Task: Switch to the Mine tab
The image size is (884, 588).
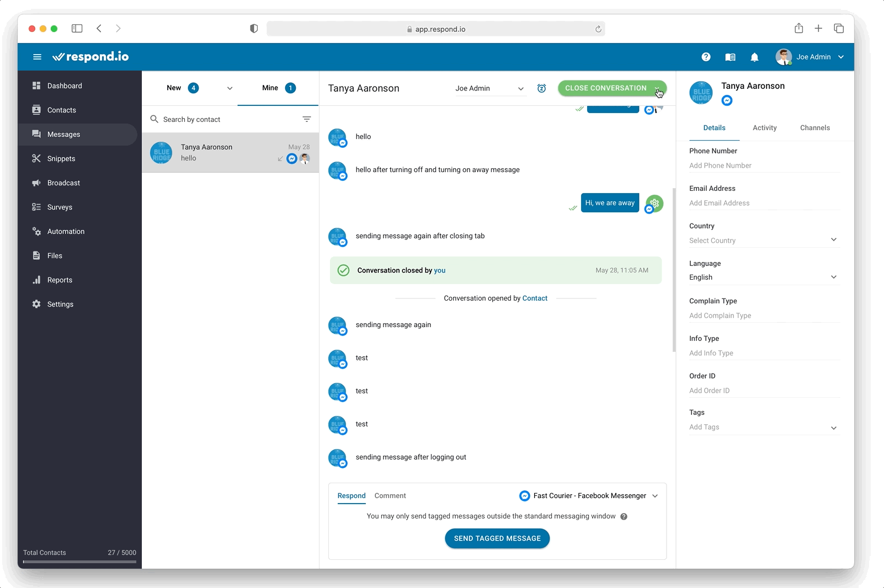Action: [x=278, y=88]
